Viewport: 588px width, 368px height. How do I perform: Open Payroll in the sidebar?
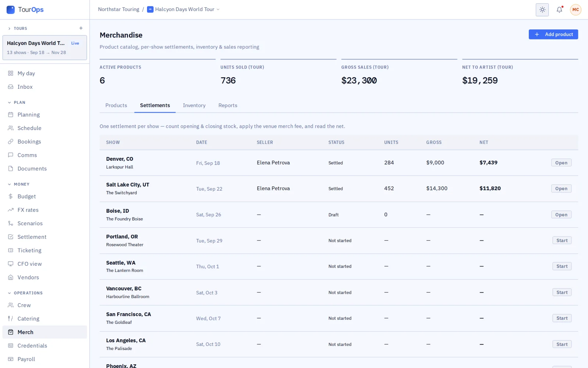[x=44, y=359]
